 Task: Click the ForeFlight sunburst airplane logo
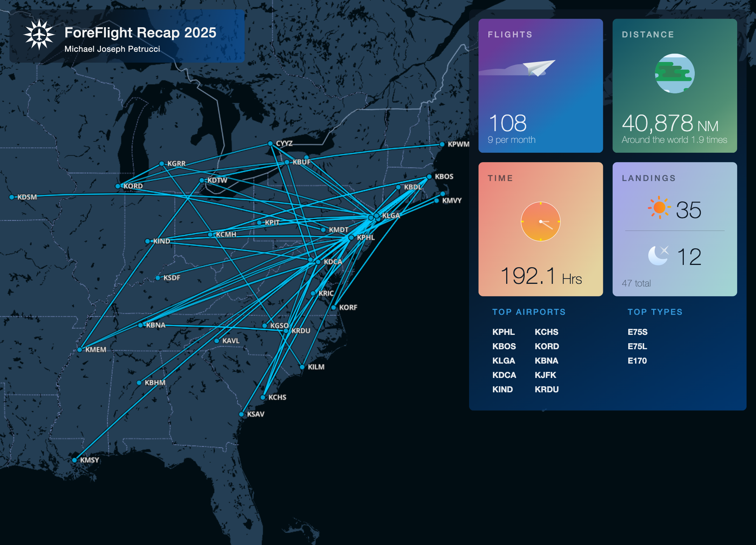39,35
